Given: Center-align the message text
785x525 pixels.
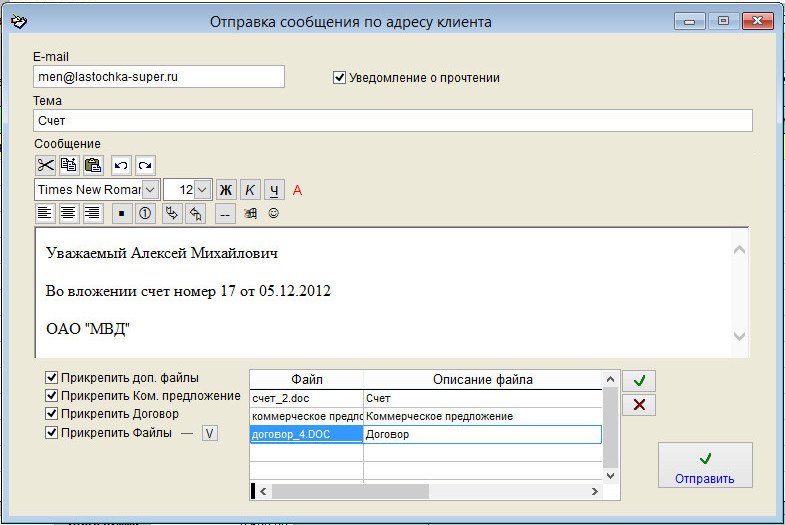Looking at the screenshot, I should [69, 213].
